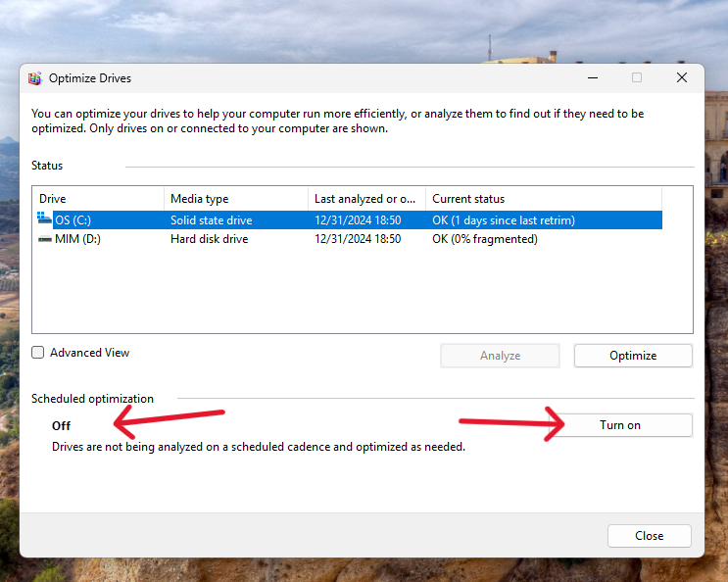Click the Optimize Drives title bar icon
Screen dimensions: 728x582
[x=35, y=78]
